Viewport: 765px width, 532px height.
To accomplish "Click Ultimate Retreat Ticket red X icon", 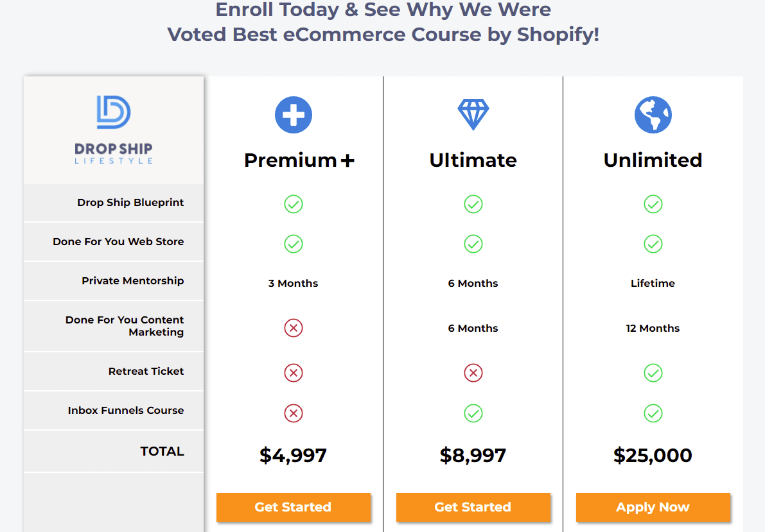I will click(473, 373).
